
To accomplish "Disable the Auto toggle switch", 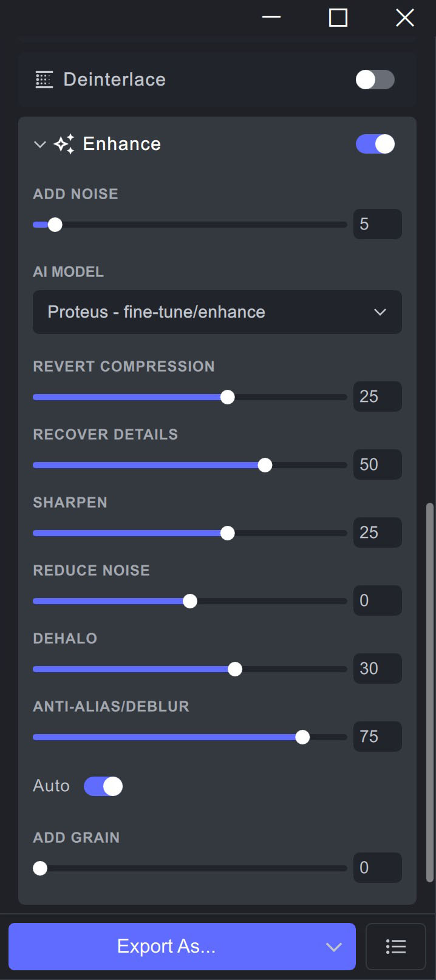I will (103, 786).
